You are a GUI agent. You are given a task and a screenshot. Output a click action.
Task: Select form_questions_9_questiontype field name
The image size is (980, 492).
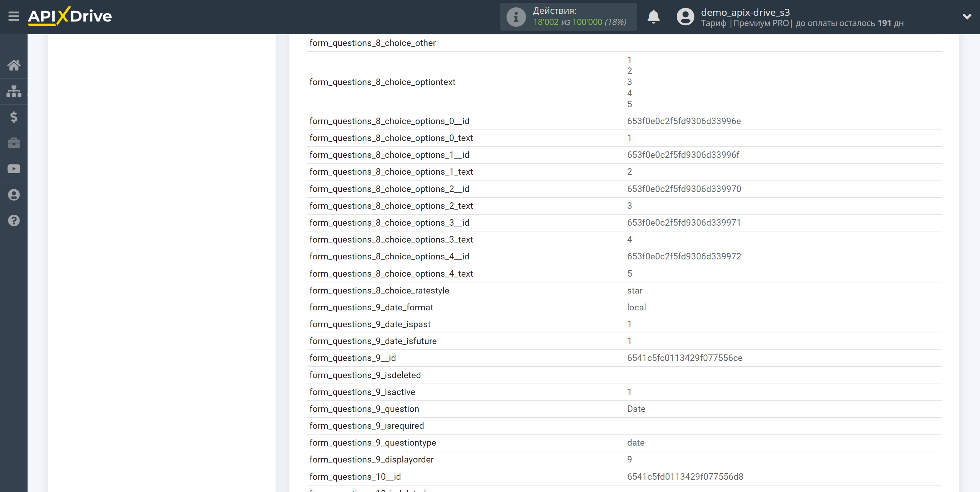[x=373, y=443]
